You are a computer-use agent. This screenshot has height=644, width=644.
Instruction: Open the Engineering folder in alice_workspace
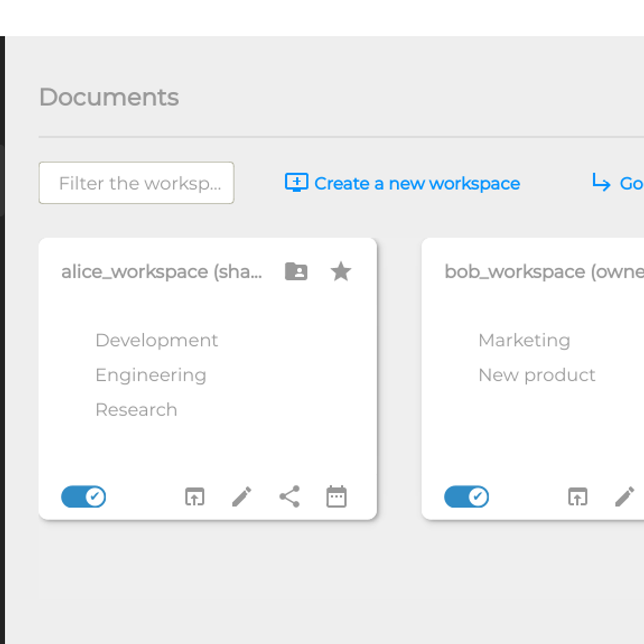click(x=151, y=375)
